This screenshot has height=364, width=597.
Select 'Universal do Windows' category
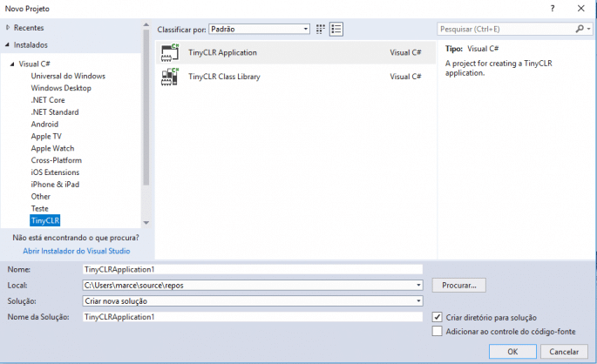(68, 76)
